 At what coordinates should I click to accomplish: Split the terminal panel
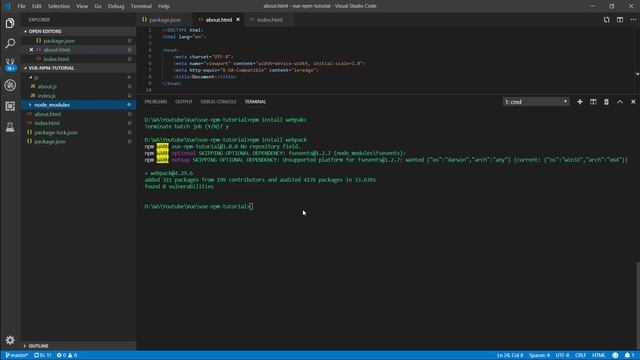pos(593,102)
